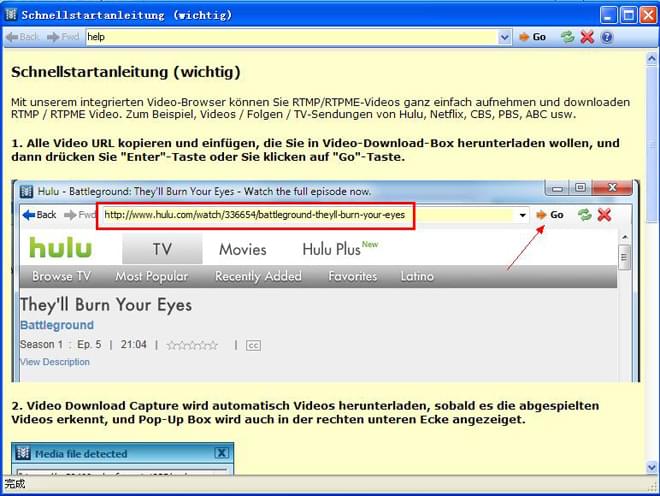
Task: Click the window resize grip in status bar corner
Action: tap(652, 486)
